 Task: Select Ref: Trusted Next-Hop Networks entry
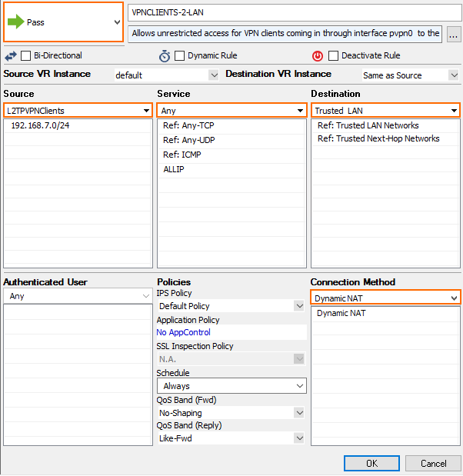click(x=385, y=138)
